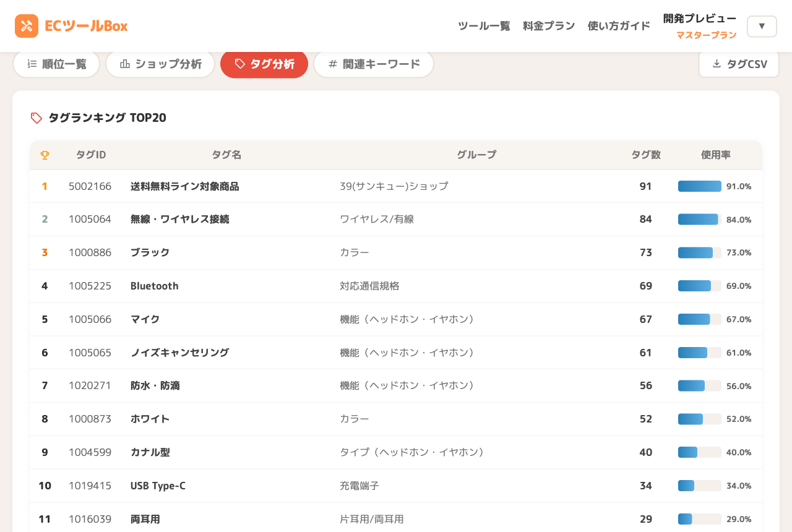This screenshot has height=532, width=792.
Task: Select the タグ分析 tab
Action: tap(264, 64)
